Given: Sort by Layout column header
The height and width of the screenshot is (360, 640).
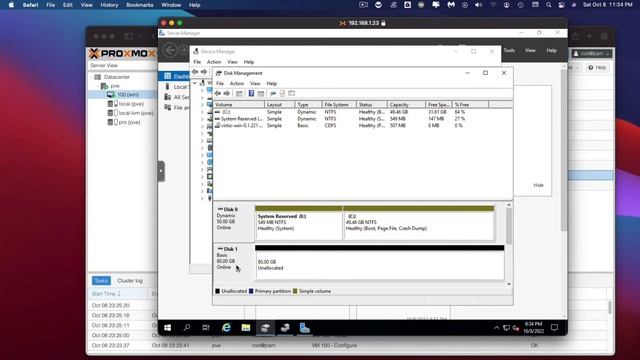Looking at the screenshot, I should pyautogui.click(x=280, y=105).
